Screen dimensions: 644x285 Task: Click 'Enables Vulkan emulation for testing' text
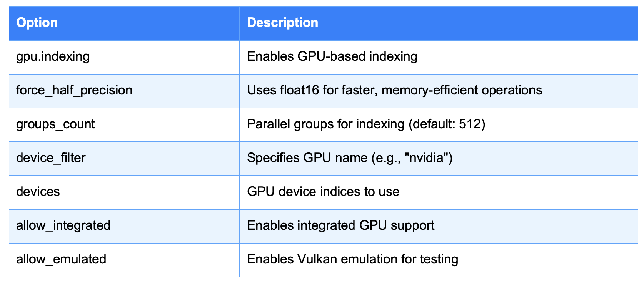[x=352, y=259]
